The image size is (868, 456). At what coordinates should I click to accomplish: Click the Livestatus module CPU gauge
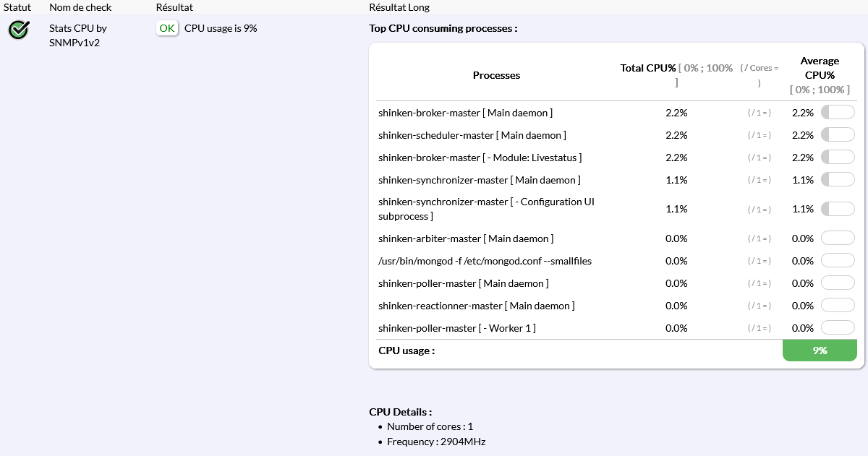[x=837, y=158]
